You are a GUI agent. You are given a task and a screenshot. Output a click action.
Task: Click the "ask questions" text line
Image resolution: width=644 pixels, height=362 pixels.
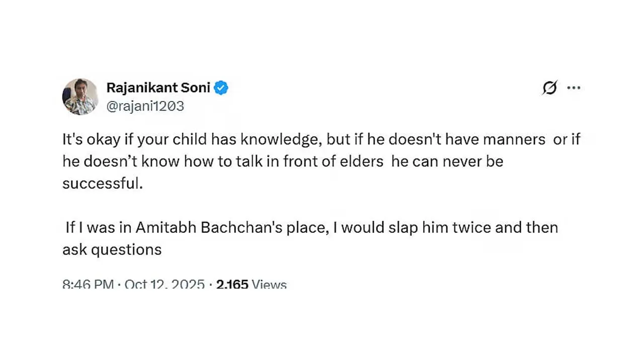[x=112, y=249]
